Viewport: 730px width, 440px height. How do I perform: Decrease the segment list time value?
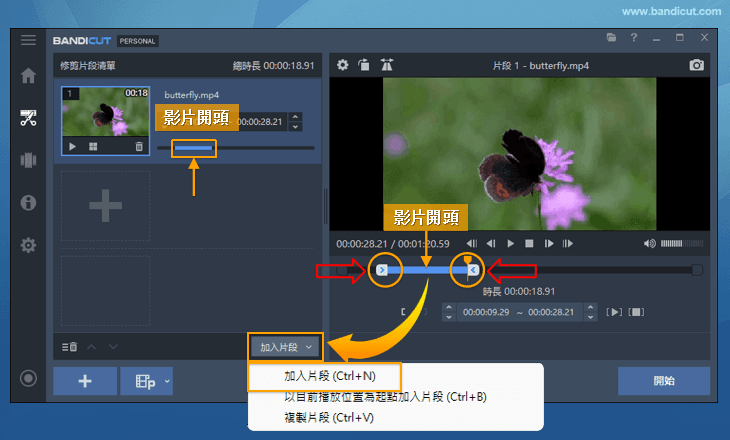pos(295,127)
